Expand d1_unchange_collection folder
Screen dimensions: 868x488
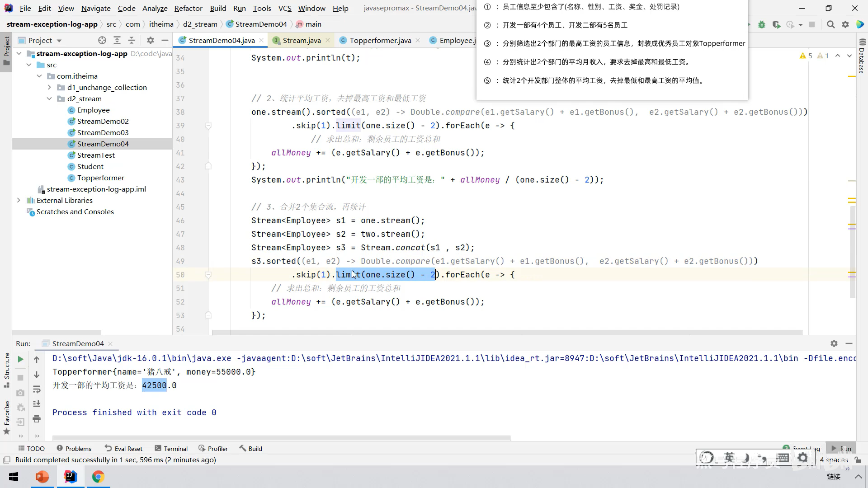click(x=49, y=87)
